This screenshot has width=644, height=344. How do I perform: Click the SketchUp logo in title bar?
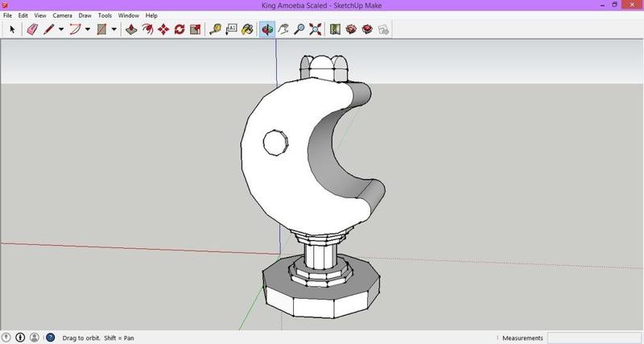5,5
